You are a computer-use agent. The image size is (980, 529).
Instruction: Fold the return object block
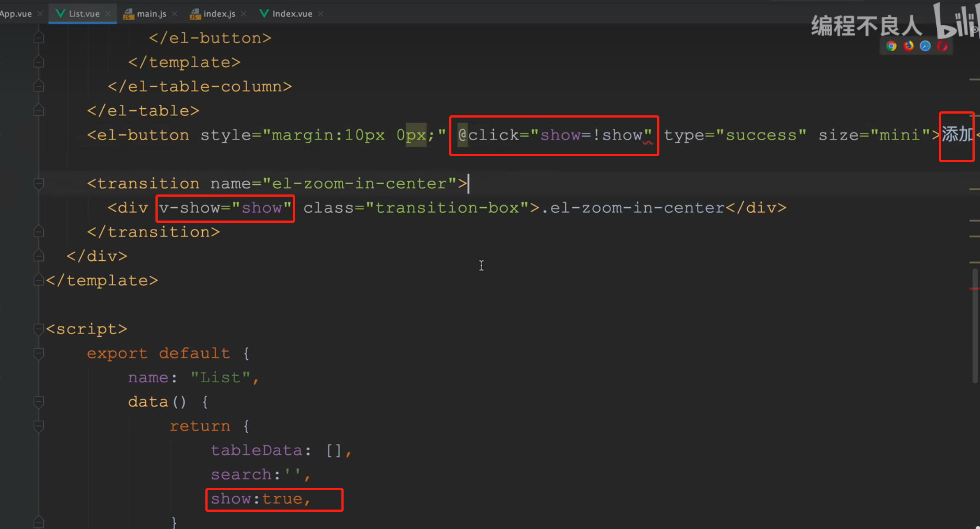click(x=39, y=426)
